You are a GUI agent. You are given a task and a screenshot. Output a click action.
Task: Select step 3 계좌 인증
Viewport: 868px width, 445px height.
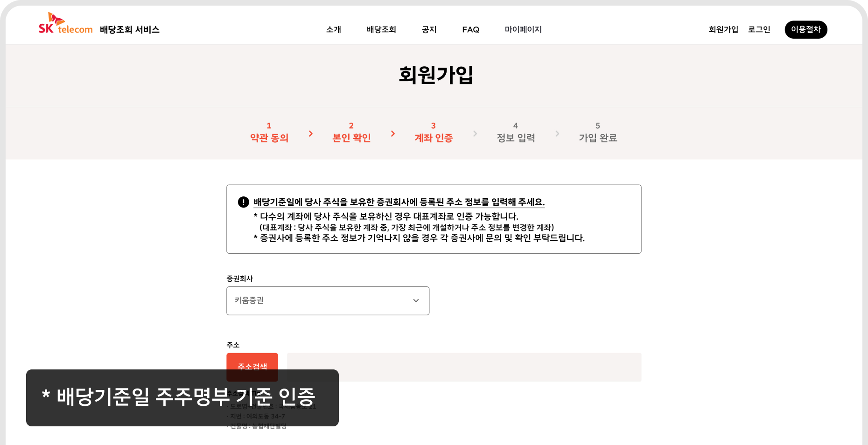click(434, 132)
